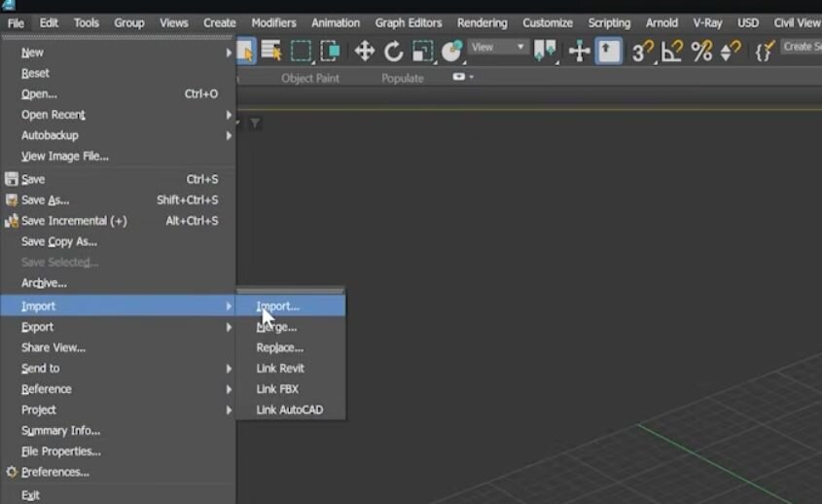
Task: Open the USD menu
Action: tap(747, 23)
